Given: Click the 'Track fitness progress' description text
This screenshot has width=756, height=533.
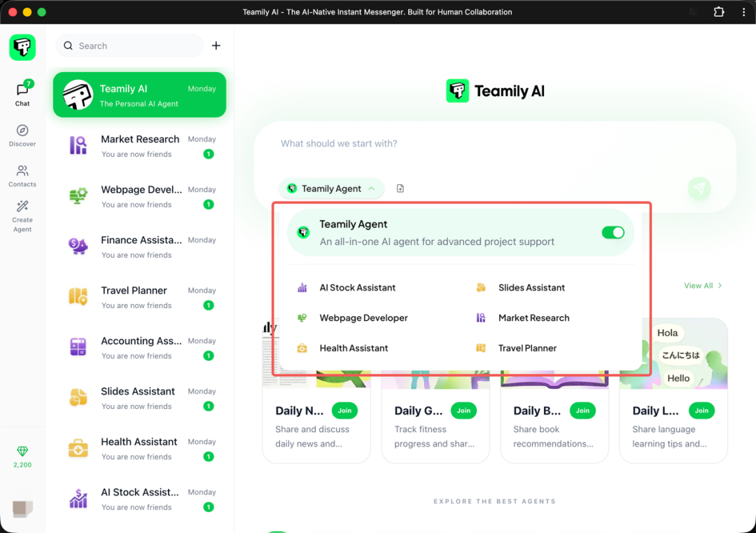Looking at the screenshot, I should [435, 436].
